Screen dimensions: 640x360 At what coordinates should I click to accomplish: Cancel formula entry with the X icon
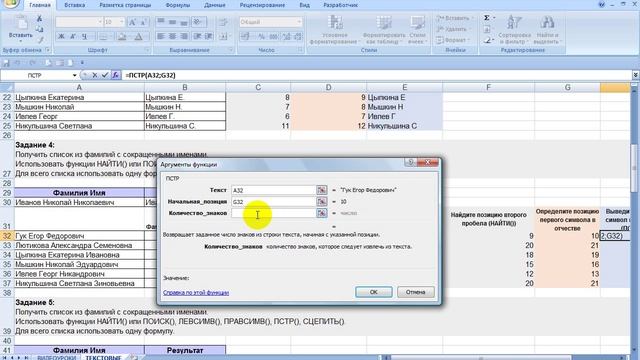tap(95, 76)
